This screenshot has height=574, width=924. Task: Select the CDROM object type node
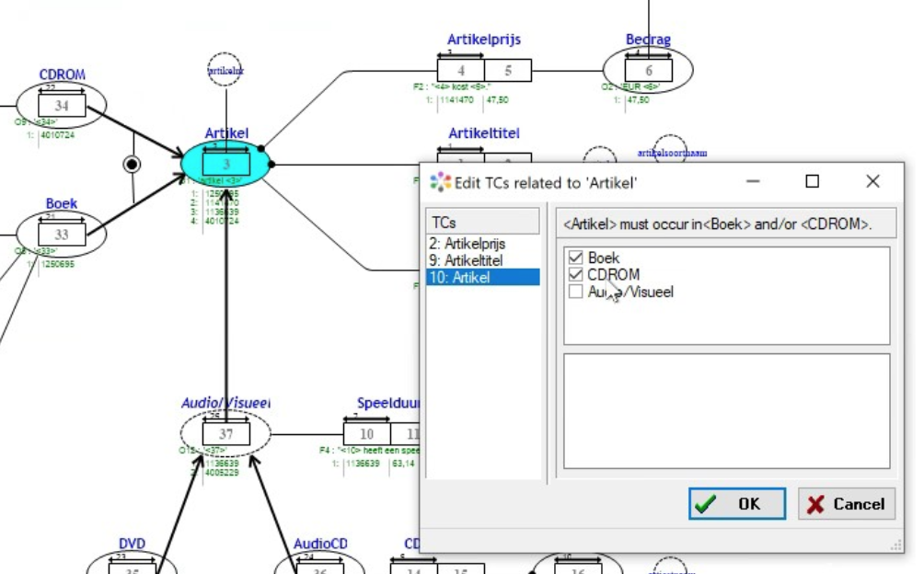(x=62, y=106)
